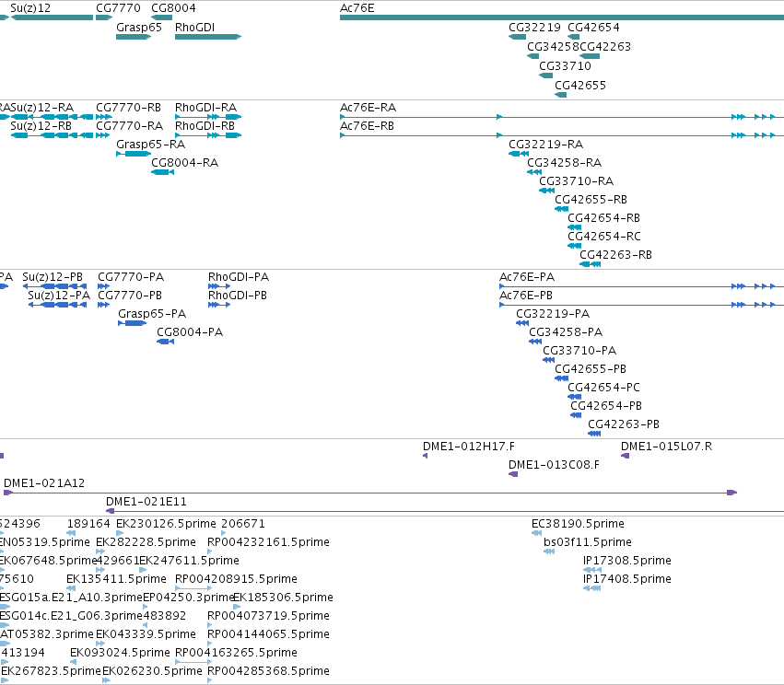Select EST IP17308.5prime label

click(627, 561)
